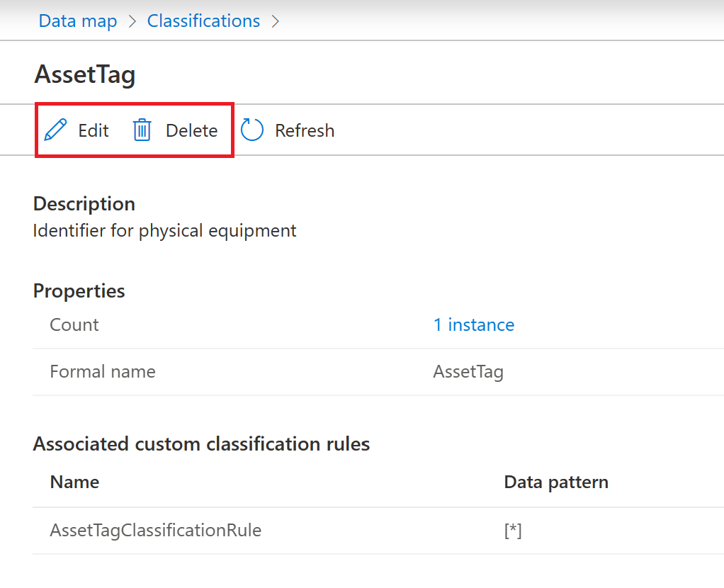The image size is (724, 588).
Task: Select AssetTagClassificationRule in the rules table
Action: tap(155, 530)
